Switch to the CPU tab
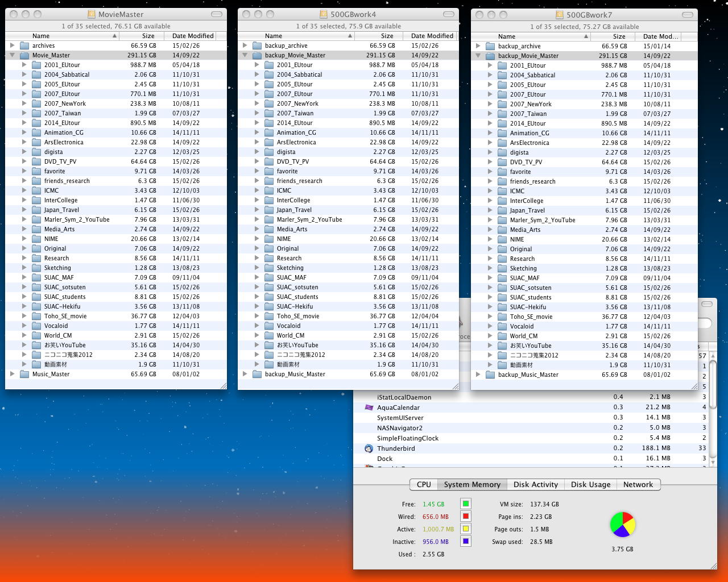Viewport: 728px width, 582px height. point(424,484)
